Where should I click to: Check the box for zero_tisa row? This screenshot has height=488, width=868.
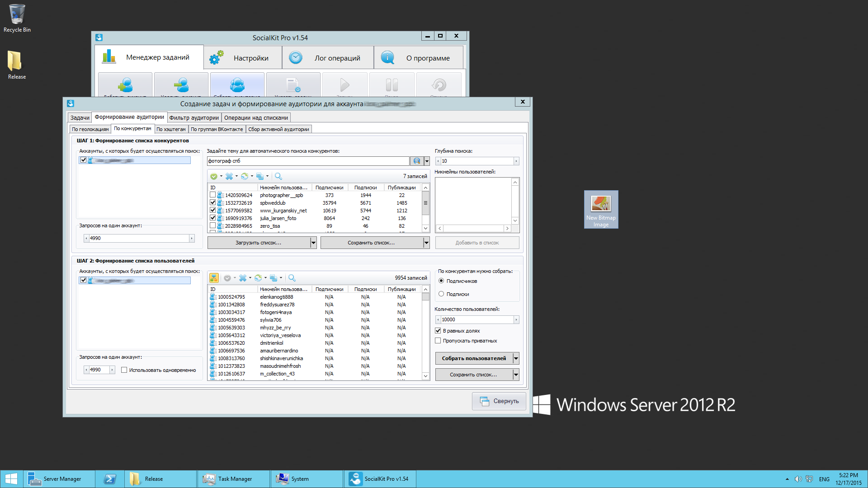[212, 225]
